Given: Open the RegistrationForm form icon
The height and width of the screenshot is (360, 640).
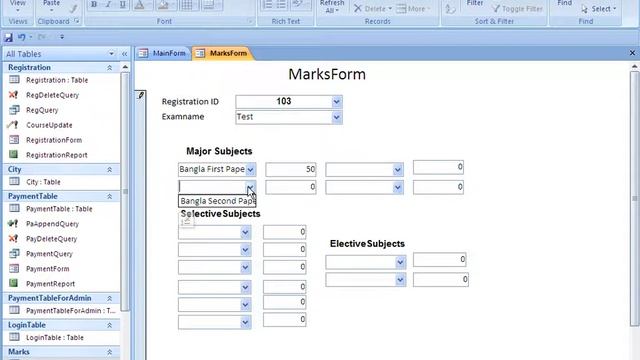Looking at the screenshot, I should coord(14,140).
